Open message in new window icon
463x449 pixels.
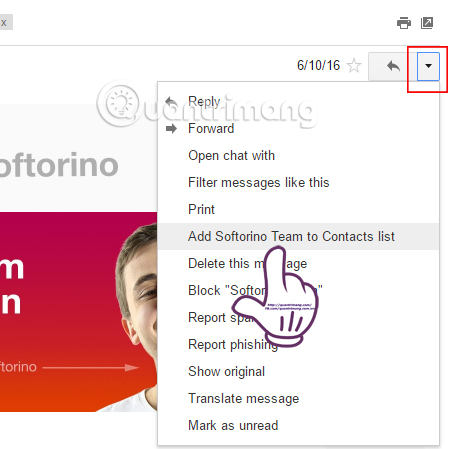[x=427, y=23]
